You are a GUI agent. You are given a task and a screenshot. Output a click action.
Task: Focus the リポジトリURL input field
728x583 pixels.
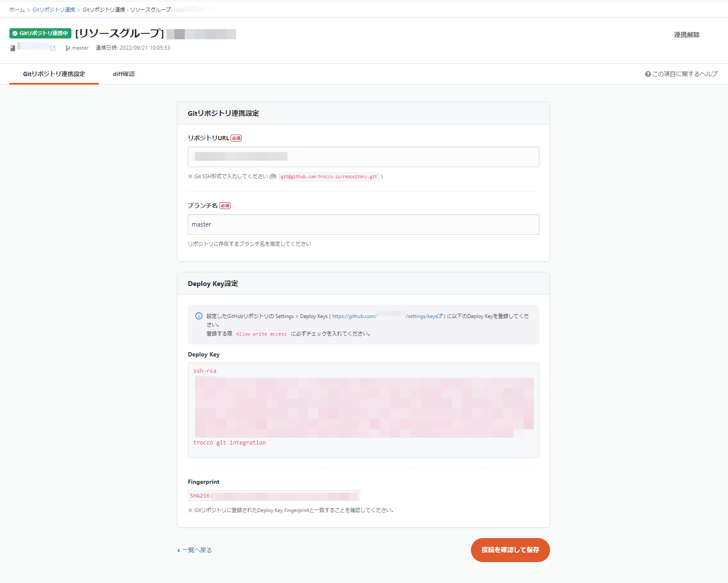[363, 157]
